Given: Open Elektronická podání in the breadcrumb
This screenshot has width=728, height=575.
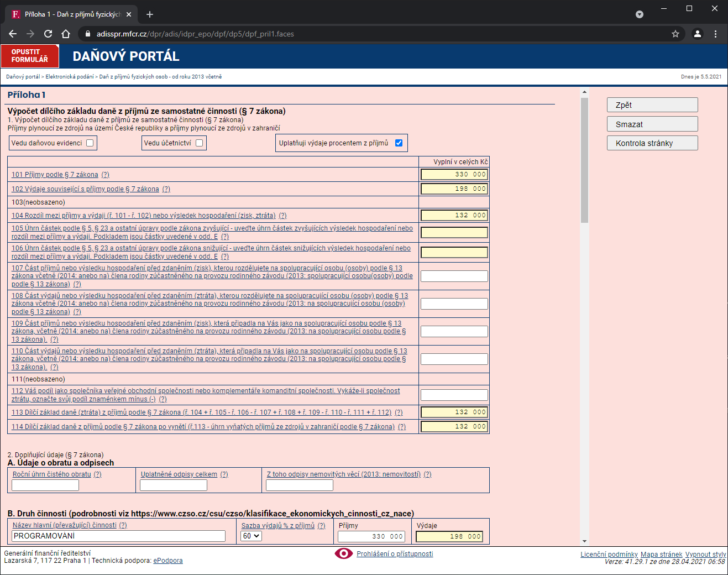Looking at the screenshot, I should coord(70,77).
